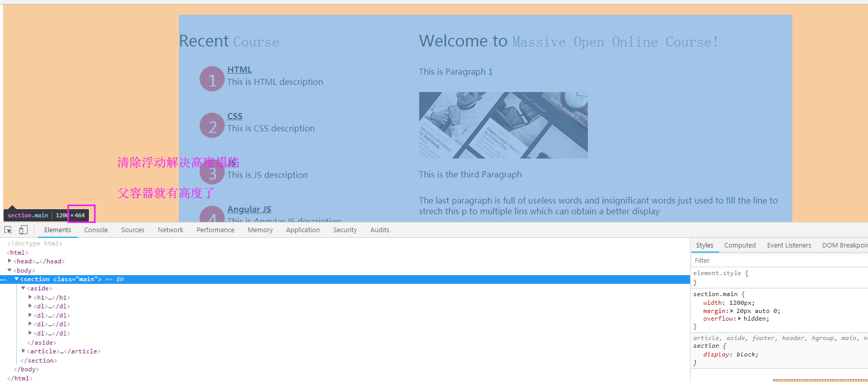The width and height of the screenshot is (868, 382).
Task: Select the section class="main" DOM row
Action: pyautogui.click(x=345, y=280)
